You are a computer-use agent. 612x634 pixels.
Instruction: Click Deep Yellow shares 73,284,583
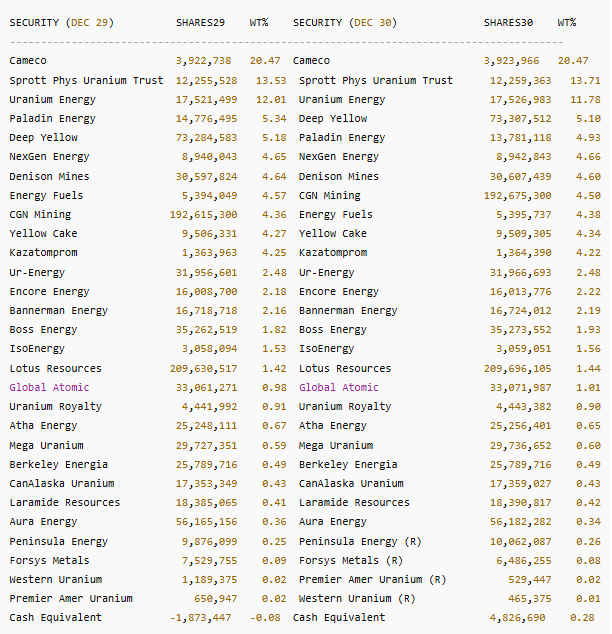(206, 138)
